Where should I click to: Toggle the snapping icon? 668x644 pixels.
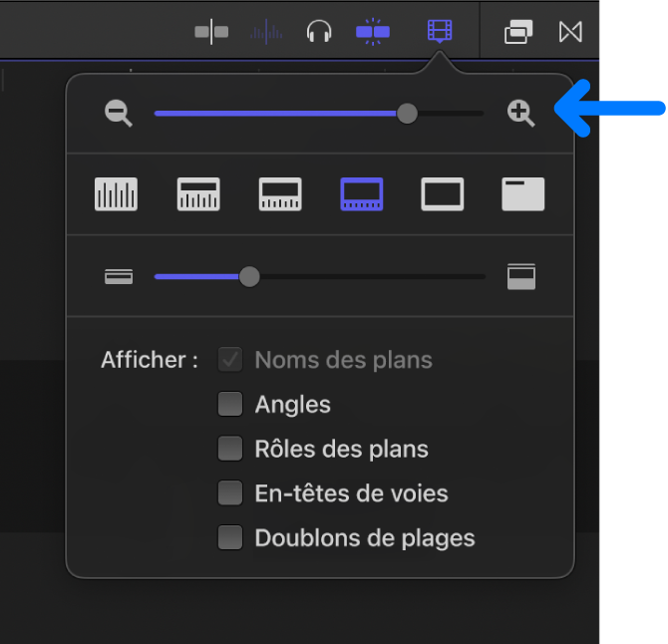(373, 32)
